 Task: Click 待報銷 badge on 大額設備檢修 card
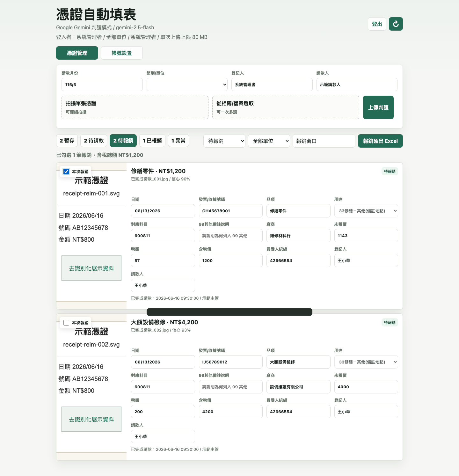[x=390, y=322]
